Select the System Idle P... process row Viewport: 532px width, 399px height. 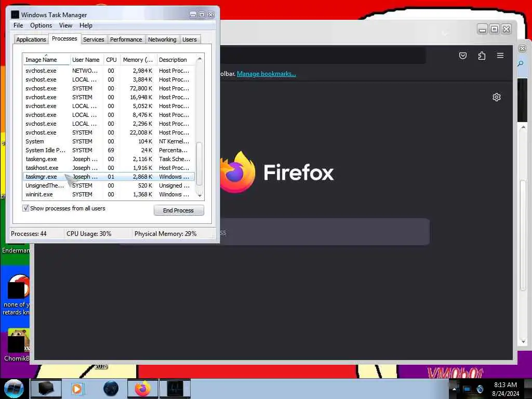pyautogui.click(x=109, y=150)
